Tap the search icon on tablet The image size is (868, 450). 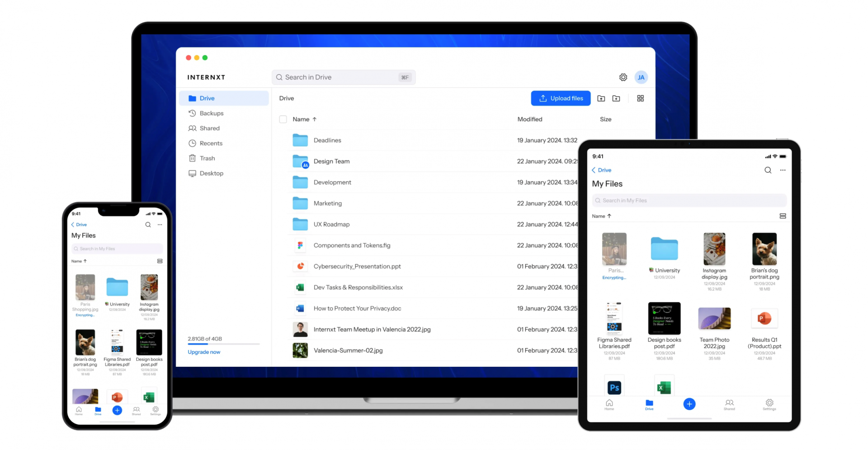pos(768,170)
